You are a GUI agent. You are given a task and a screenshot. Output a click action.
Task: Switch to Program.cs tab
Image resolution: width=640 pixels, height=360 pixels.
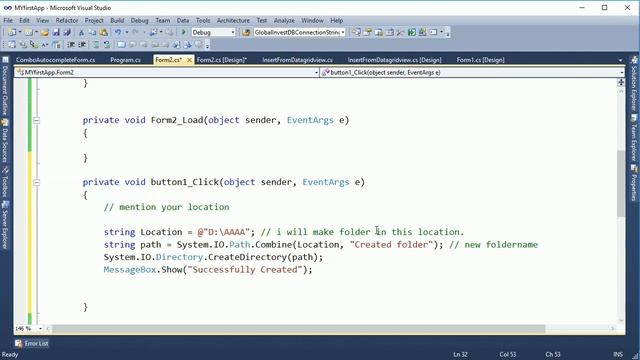point(125,60)
